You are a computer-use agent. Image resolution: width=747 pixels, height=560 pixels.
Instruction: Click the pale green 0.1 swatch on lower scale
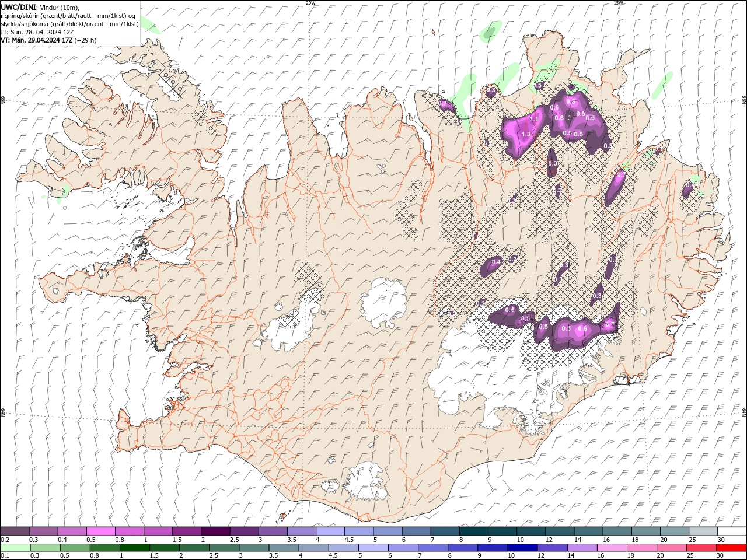click(15, 548)
